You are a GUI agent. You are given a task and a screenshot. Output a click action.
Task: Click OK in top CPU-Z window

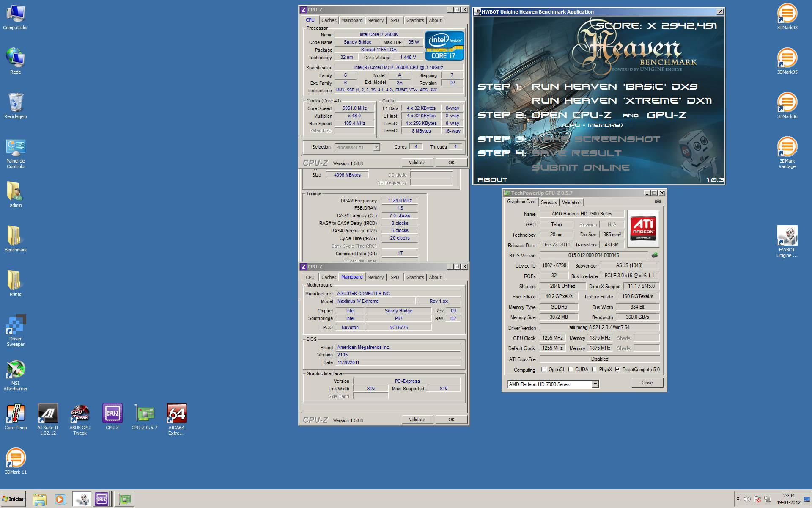(451, 163)
